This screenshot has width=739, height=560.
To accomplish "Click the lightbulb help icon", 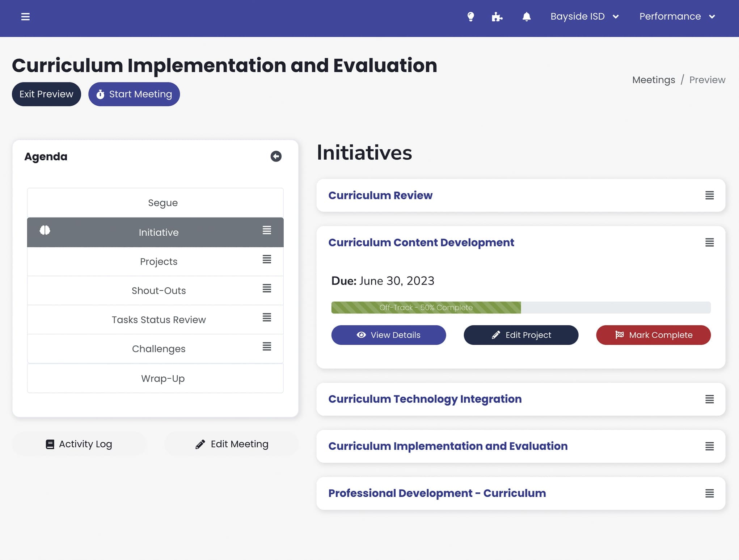I will pyautogui.click(x=470, y=16).
